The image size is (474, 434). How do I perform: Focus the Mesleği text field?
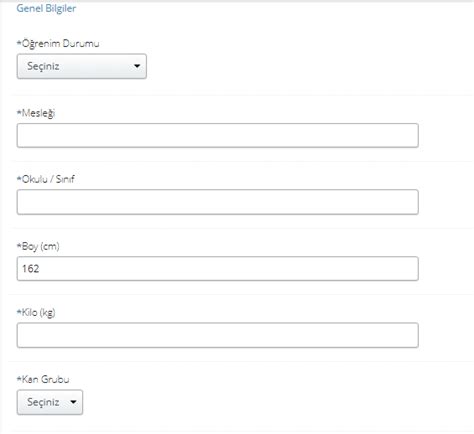218,135
